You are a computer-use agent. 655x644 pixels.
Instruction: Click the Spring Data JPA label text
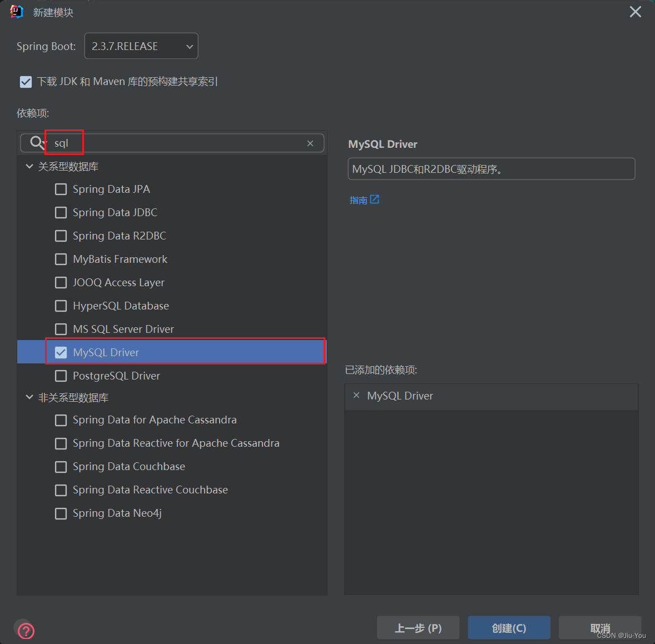pos(111,189)
